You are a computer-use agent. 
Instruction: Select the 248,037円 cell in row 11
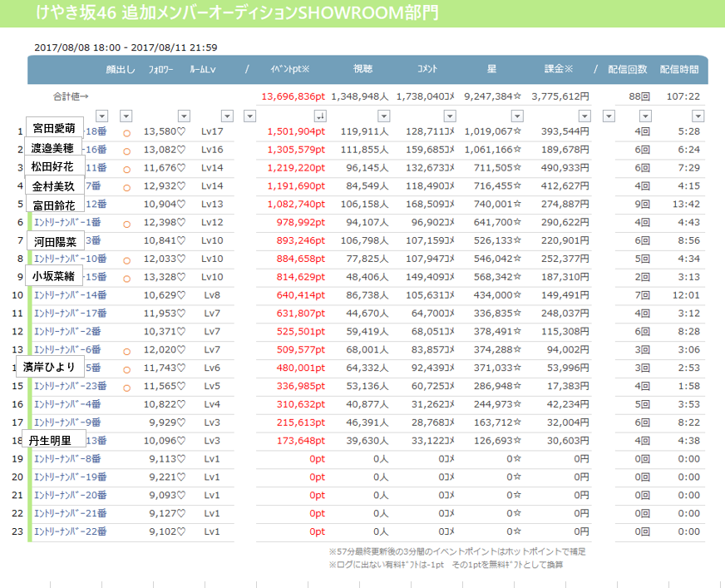coord(565,314)
